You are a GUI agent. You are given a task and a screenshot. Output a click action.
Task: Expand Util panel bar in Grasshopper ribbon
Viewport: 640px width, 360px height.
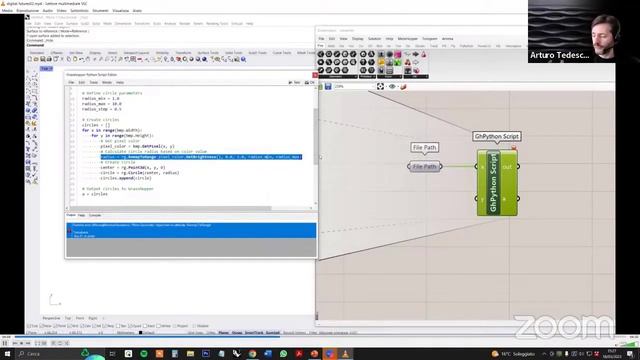pyautogui.click(x=416, y=77)
